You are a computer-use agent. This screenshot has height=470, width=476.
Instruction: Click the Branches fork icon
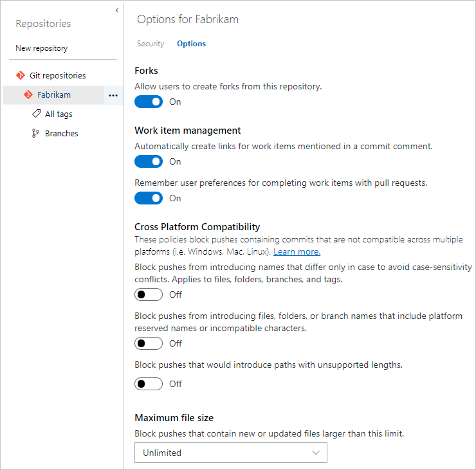point(36,133)
